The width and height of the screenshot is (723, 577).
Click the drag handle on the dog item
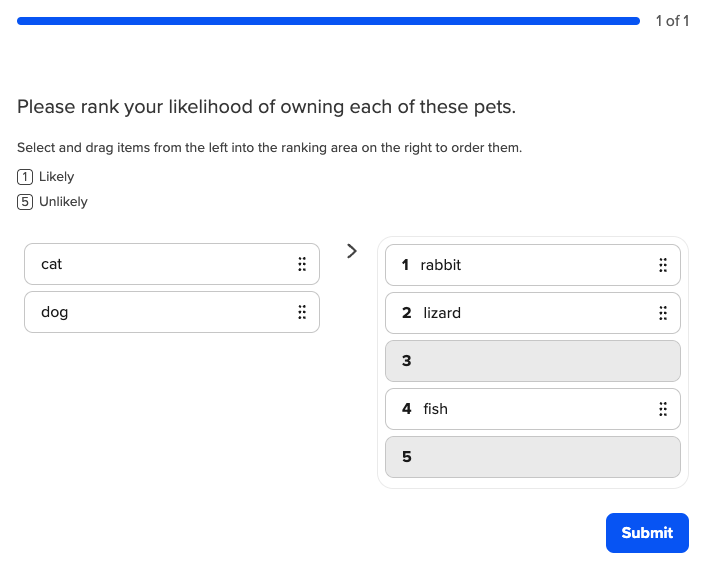click(301, 312)
